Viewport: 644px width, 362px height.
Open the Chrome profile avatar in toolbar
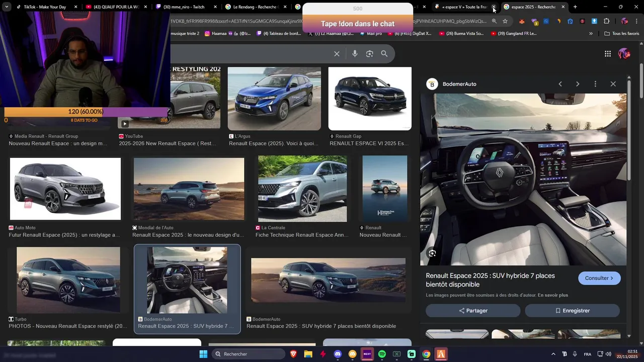tap(624, 21)
